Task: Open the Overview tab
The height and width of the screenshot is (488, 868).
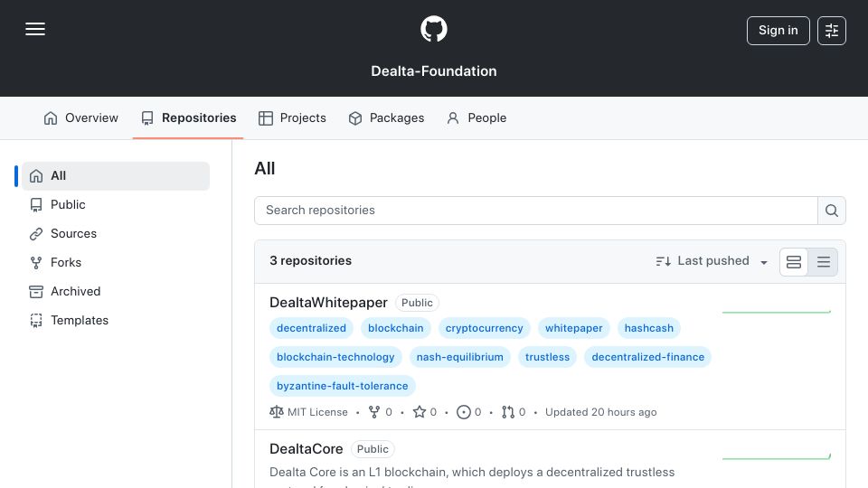Action: pos(80,117)
